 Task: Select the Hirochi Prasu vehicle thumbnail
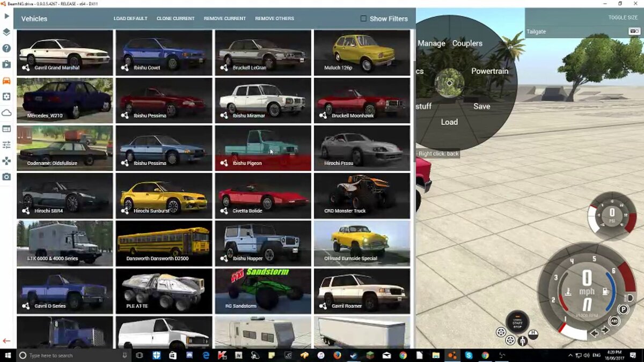pyautogui.click(x=362, y=148)
